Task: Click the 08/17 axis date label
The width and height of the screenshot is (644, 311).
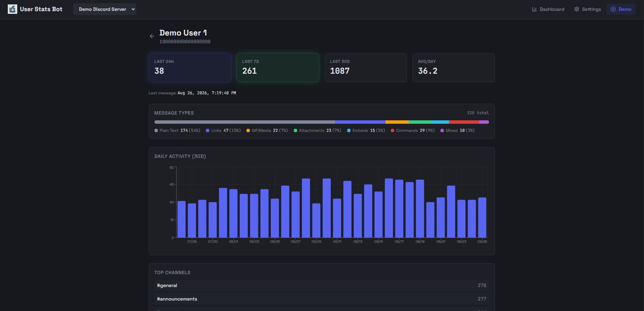Action: [399, 242]
